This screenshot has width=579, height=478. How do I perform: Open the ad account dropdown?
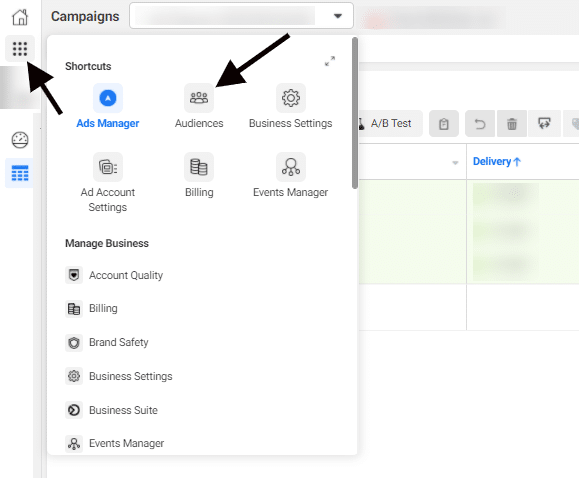point(241,16)
